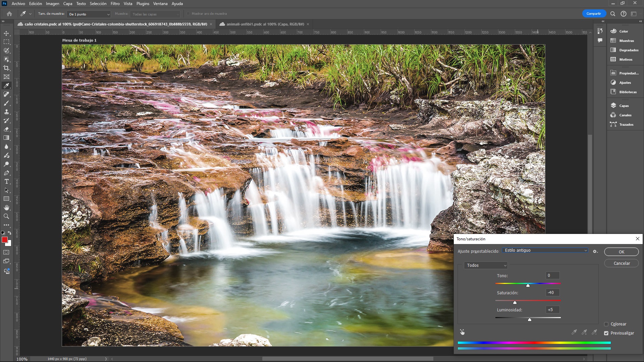
Task: Enable the Colorear checkbox
Action: tap(606, 324)
